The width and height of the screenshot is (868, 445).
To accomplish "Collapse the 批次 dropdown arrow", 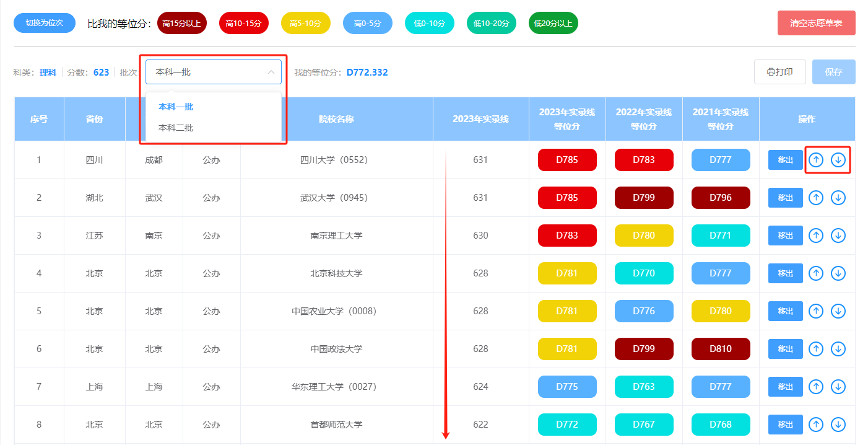I will coord(271,72).
